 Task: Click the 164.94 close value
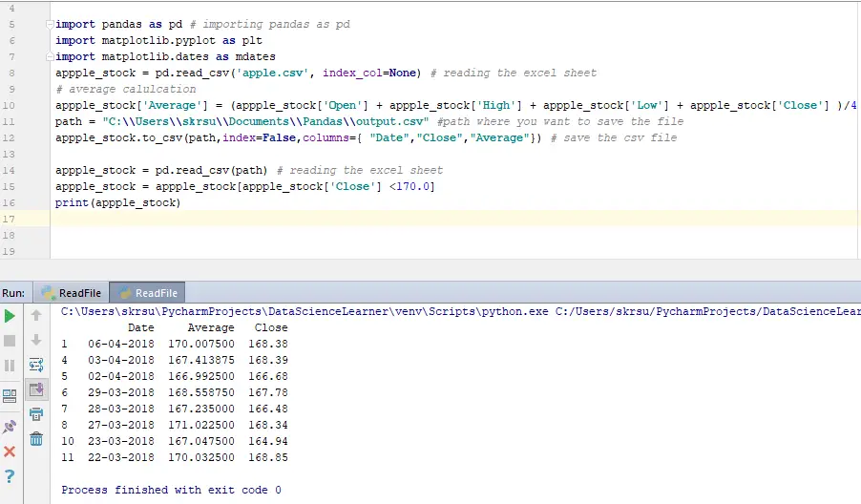pos(268,441)
